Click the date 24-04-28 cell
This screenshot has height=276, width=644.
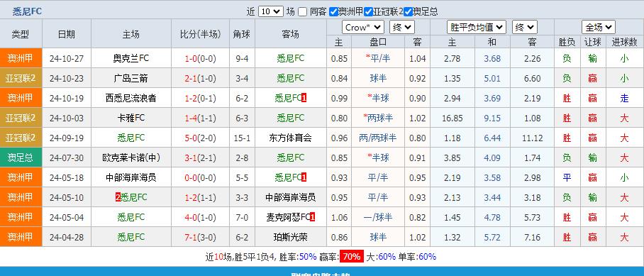click(67, 237)
